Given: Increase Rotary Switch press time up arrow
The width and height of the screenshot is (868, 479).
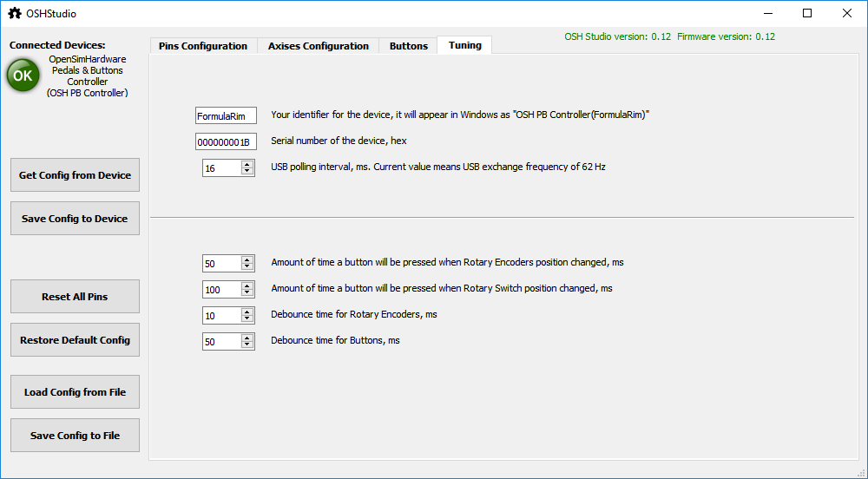Looking at the screenshot, I should point(247,286).
